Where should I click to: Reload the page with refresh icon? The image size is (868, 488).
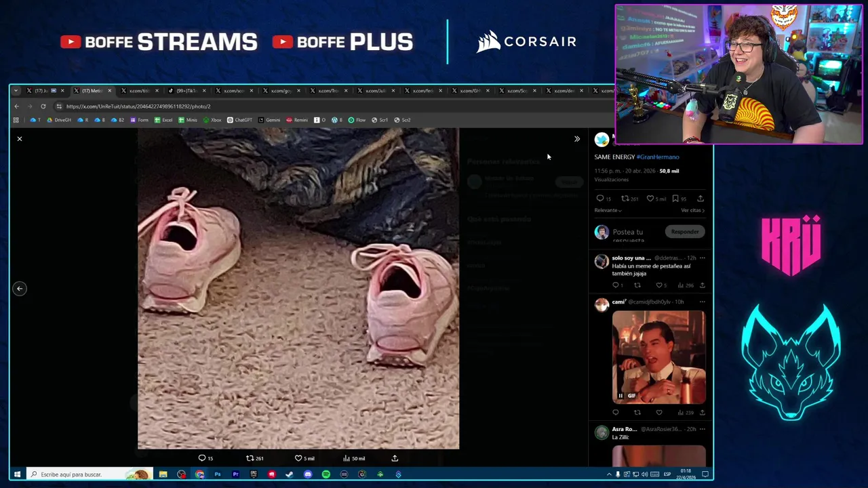pyautogui.click(x=43, y=106)
